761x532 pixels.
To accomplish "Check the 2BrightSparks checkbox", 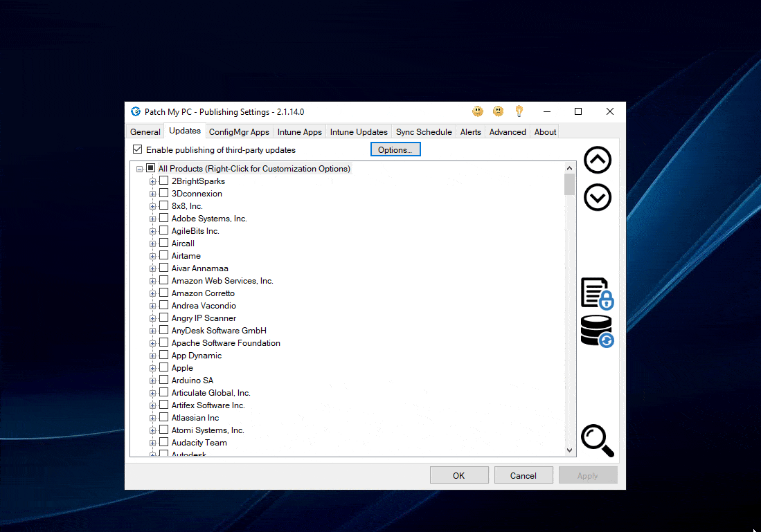I will pos(164,181).
